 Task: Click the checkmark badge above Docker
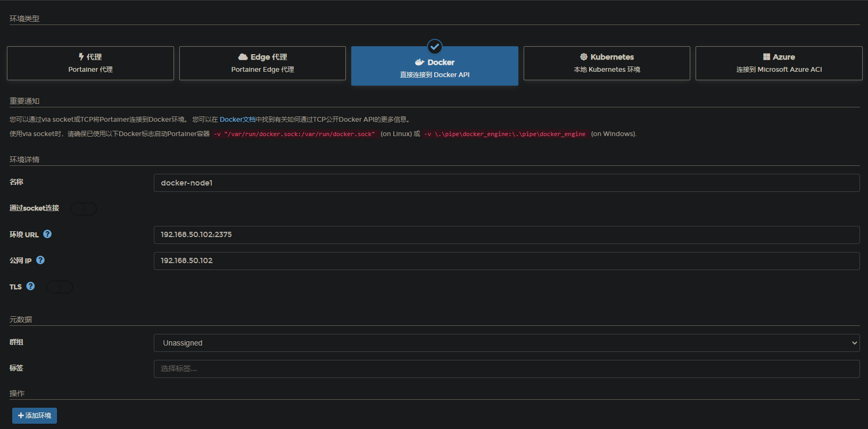tap(435, 46)
